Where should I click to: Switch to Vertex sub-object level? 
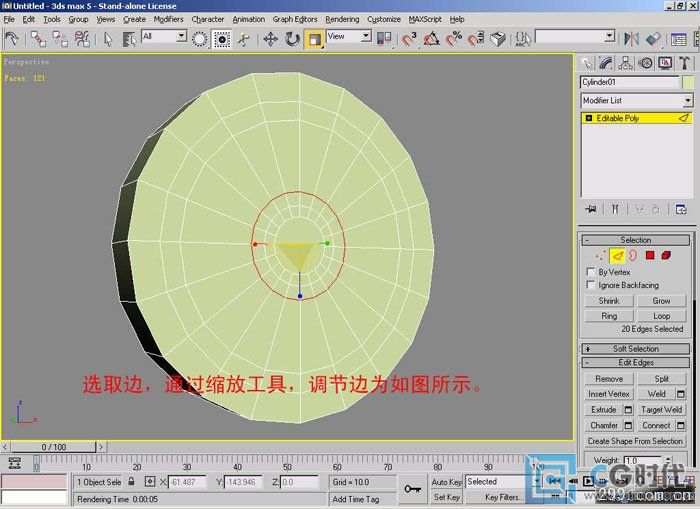600,255
